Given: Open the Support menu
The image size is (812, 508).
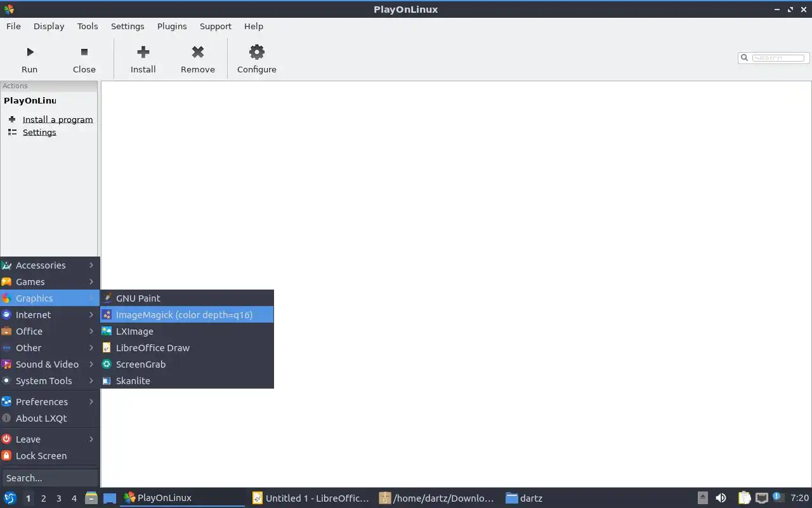Looking at the screenshot, I should click(x=216, y=26).
